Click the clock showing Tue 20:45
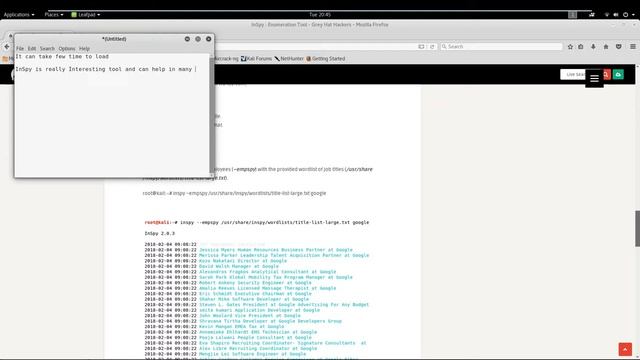This screenshot has width=640, height=360. tap(320, 15)
